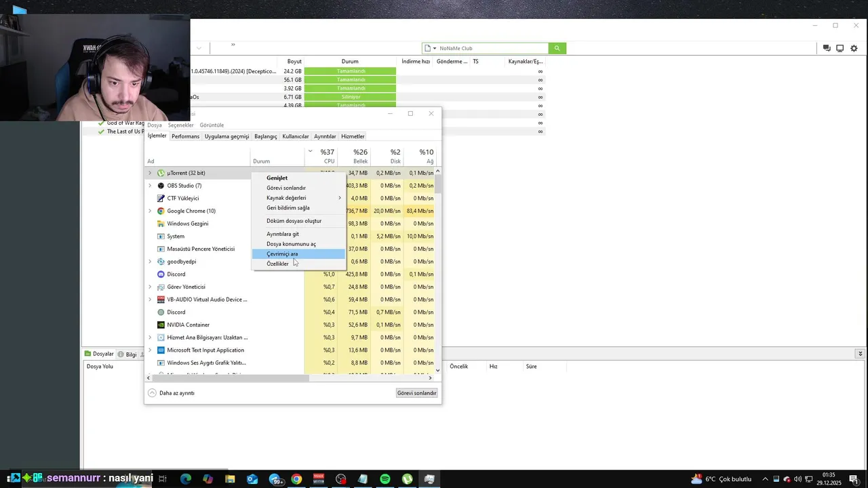This screenshot has height=488, width=868.
Task: Click the OBS Studio process icon
Action: [x=161, y=186]
